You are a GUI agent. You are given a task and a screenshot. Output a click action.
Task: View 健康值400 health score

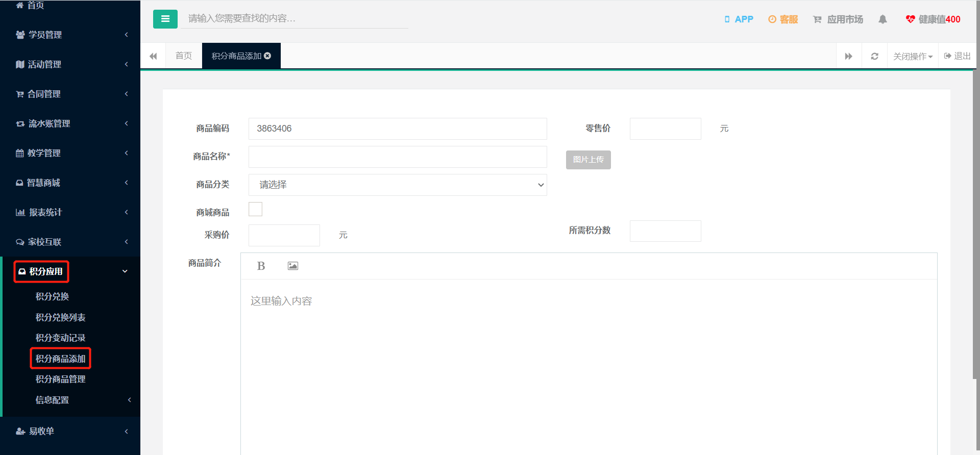tap(933, 19)
